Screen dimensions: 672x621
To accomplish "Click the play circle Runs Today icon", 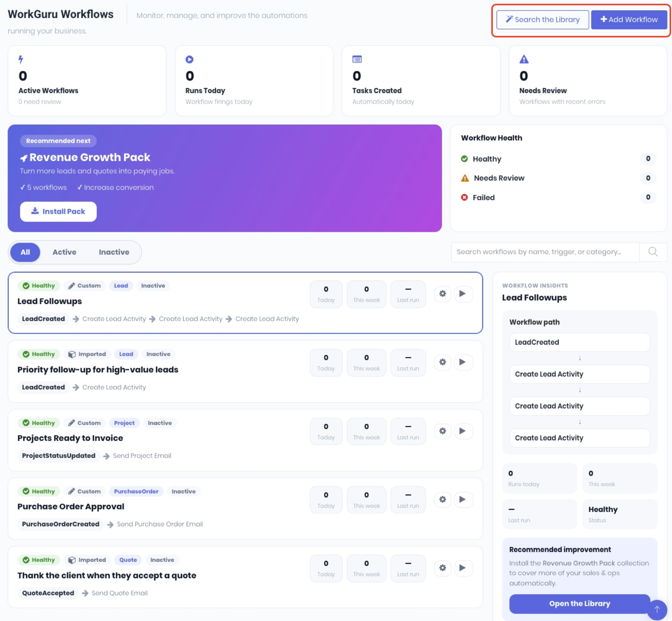I will pyautogui.click(x=189, y=59).
